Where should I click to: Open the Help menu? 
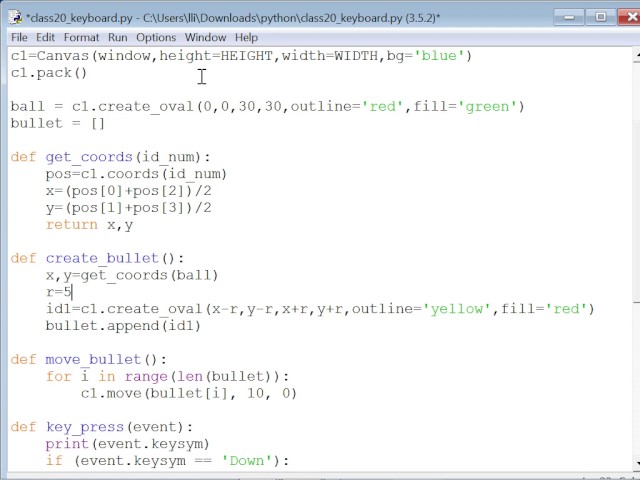pyautogui.click(x=246, y=38)
